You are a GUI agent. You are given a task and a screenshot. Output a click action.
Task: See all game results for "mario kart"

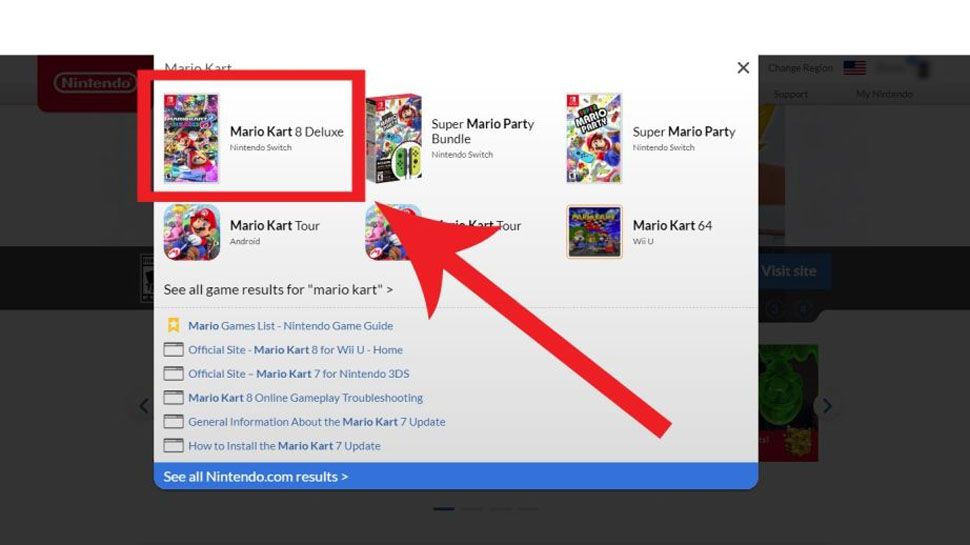click(278, 290)
